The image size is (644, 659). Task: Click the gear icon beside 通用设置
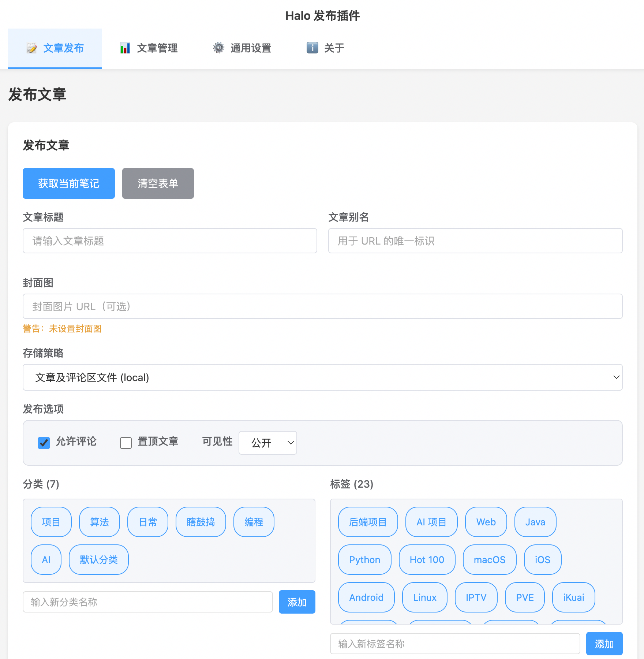pyautogui.click(x=219, y=48)
